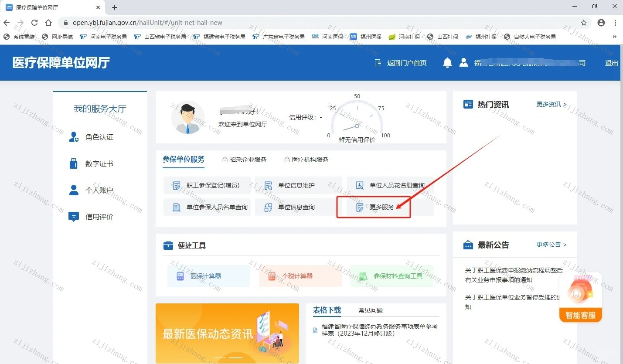
Task: Open 河南医保 bookmark
Action: pyautogui.click(x=328, y=37)
